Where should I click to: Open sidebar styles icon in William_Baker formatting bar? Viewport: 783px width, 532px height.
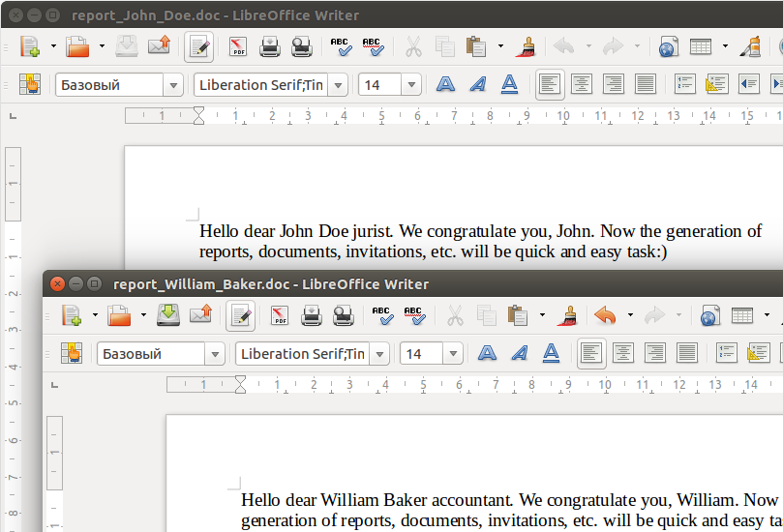point(72,353)
